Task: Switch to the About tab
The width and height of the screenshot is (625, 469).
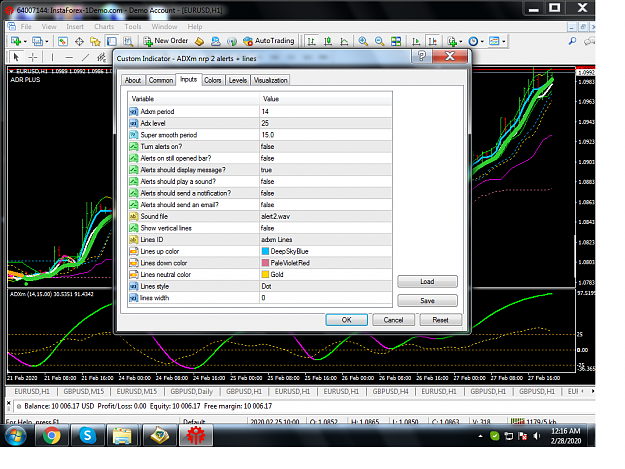Action: tap(133, 80)
